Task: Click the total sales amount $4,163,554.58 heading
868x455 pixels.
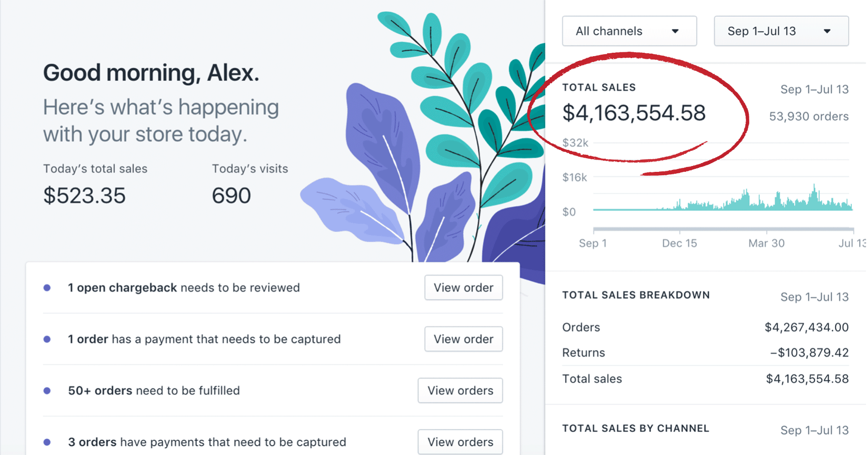Action: coord(634,113)
